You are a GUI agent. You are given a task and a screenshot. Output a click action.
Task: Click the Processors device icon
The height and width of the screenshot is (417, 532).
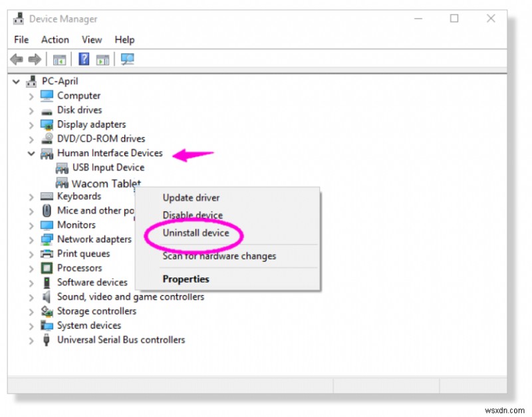pyautogui.click(x=46, y=268)
